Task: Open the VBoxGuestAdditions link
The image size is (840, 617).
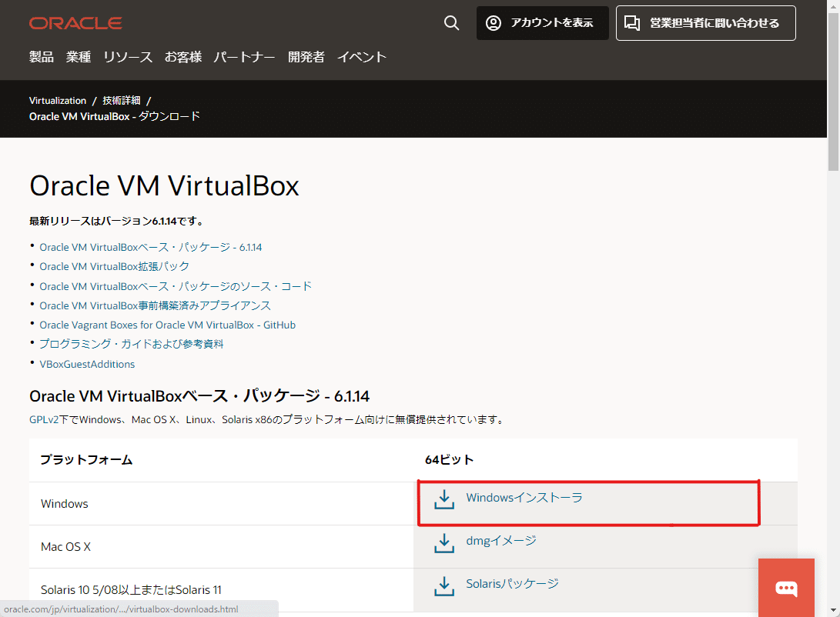Action: 87,364
